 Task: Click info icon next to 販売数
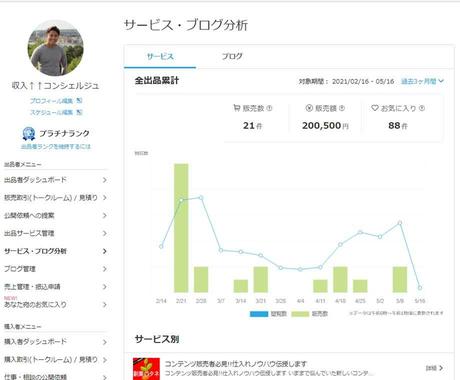coord(269,108)
